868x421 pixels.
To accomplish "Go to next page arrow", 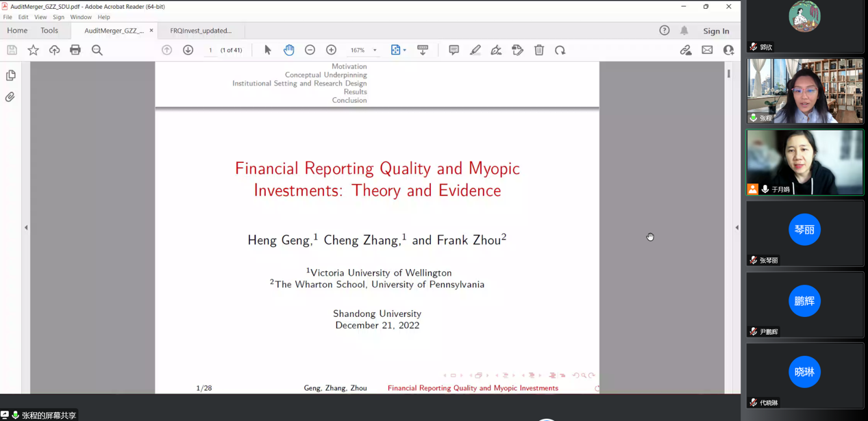I will [188, 50].
